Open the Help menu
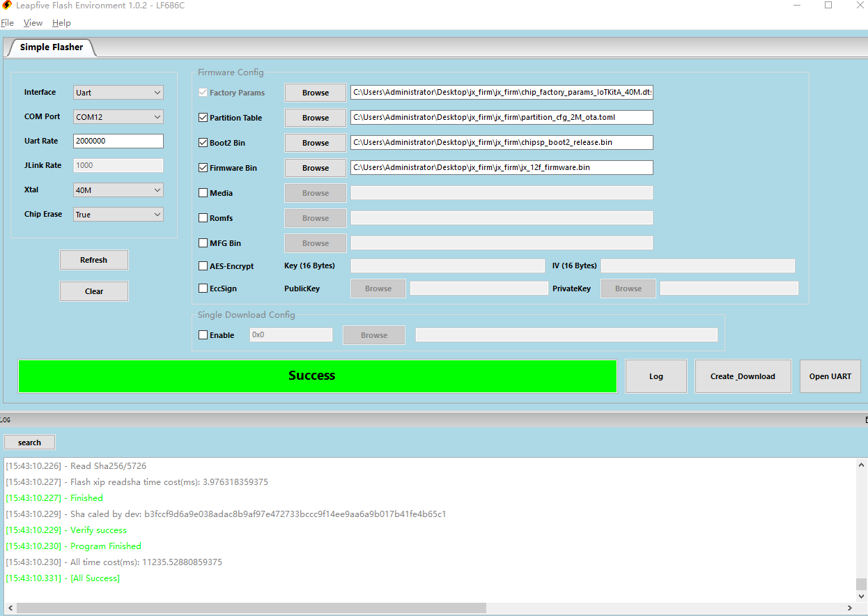 tap(61, 23)
